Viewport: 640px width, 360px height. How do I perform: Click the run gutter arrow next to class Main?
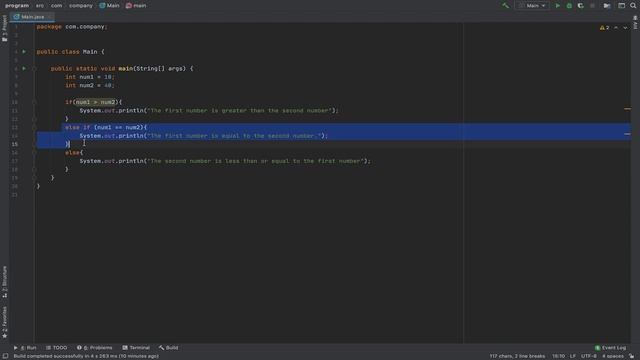click(x=24, y=52)
